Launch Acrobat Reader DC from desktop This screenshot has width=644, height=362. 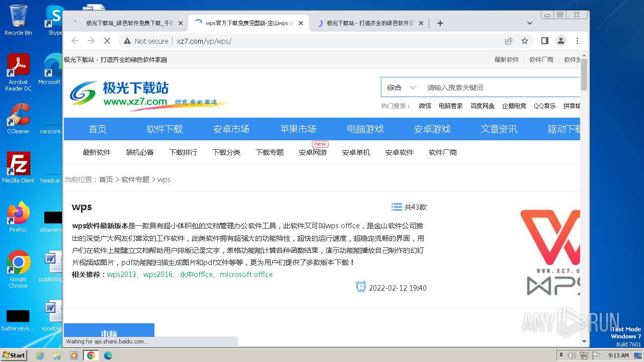[18, 72]
